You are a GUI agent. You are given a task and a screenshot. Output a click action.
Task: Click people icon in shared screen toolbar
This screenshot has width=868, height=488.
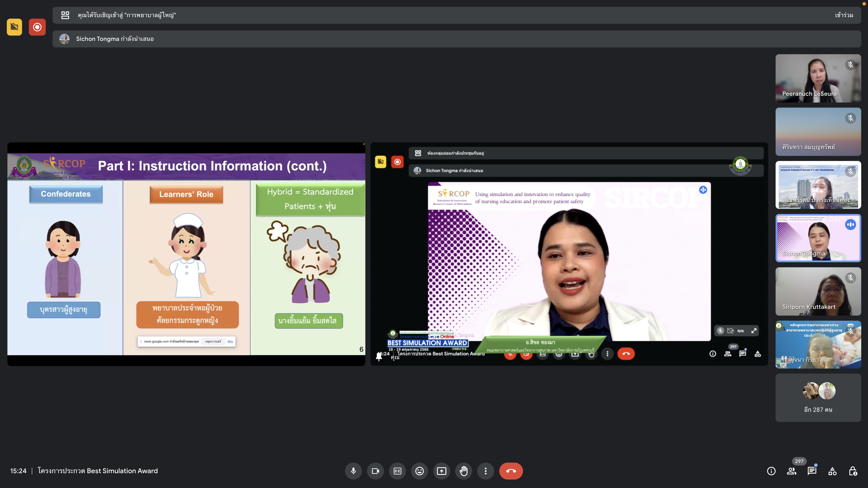728,354
